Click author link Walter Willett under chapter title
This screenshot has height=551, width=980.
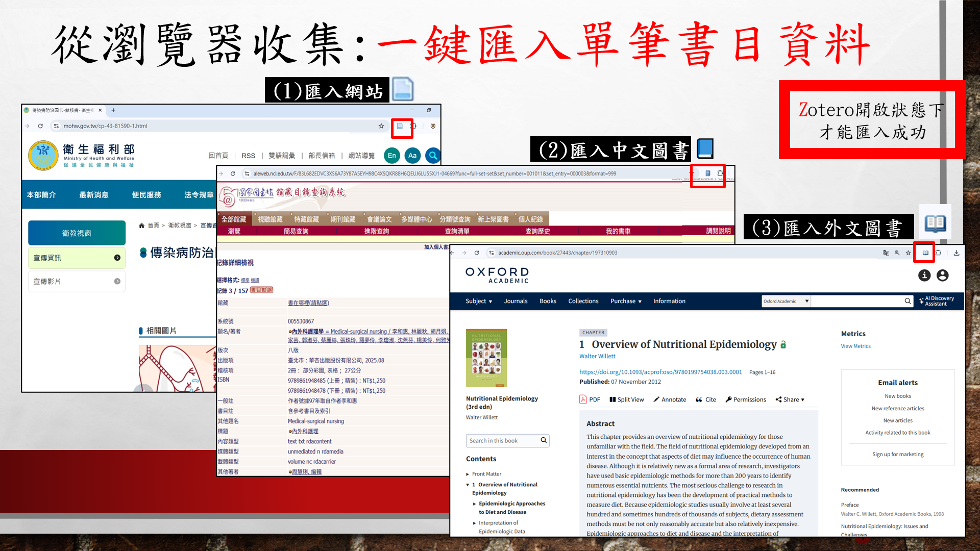point(597,356)
